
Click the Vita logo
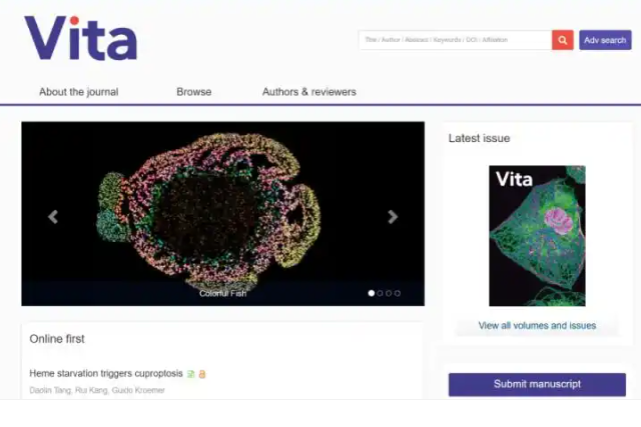[81, 38]
